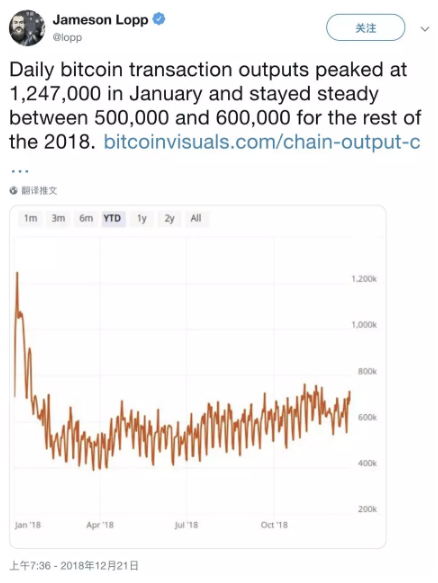Click the blue verified badge
The height and width of the screenshot is (583, 438).
pos(159,19)
